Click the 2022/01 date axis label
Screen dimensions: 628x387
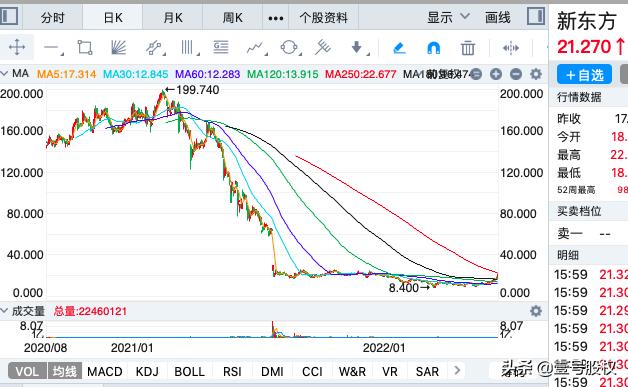point(384,348)
